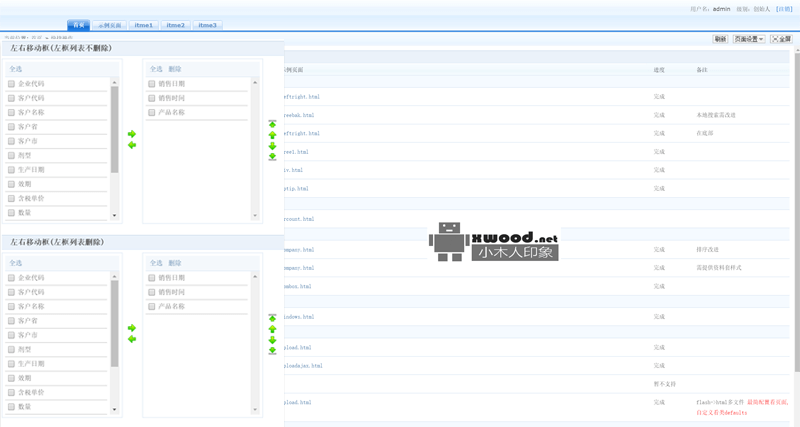This screenshot has width=800, height=427.
Task: Click top panel left list scrollbar thumb
Action: click(x=114, y=130)
